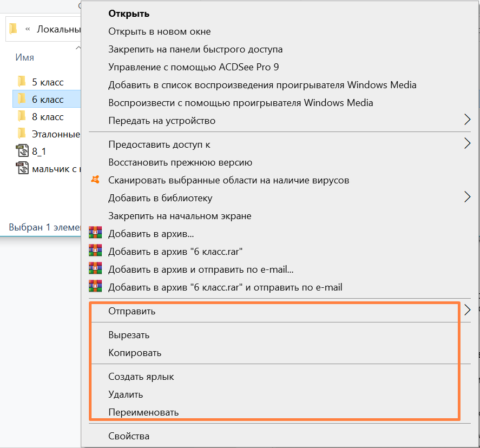The height and width of the screenshot is (448, 480).
Task: Choose "Открыть в новом окне" menu entry
Action: click(160, 31)
